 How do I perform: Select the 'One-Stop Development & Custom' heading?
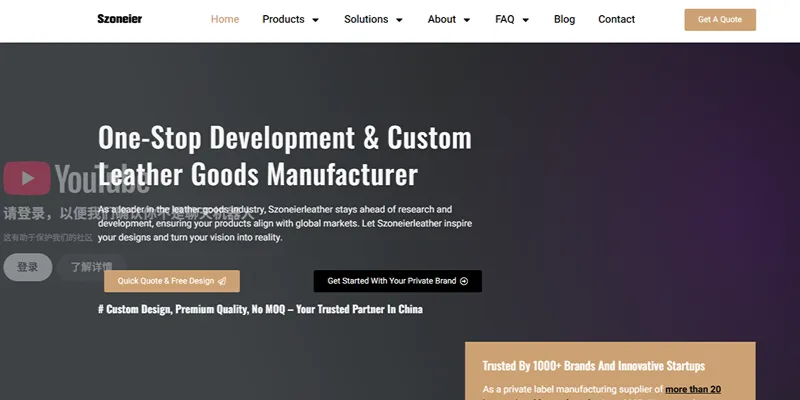[285, 138]
